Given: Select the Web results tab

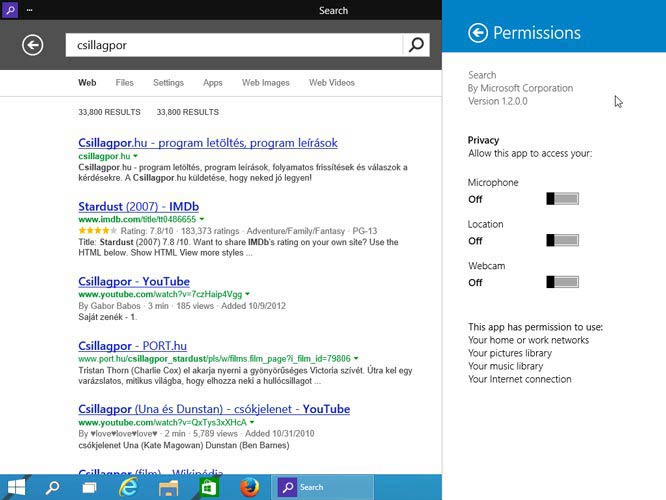Looking at the screenshot, I should 87,83.
